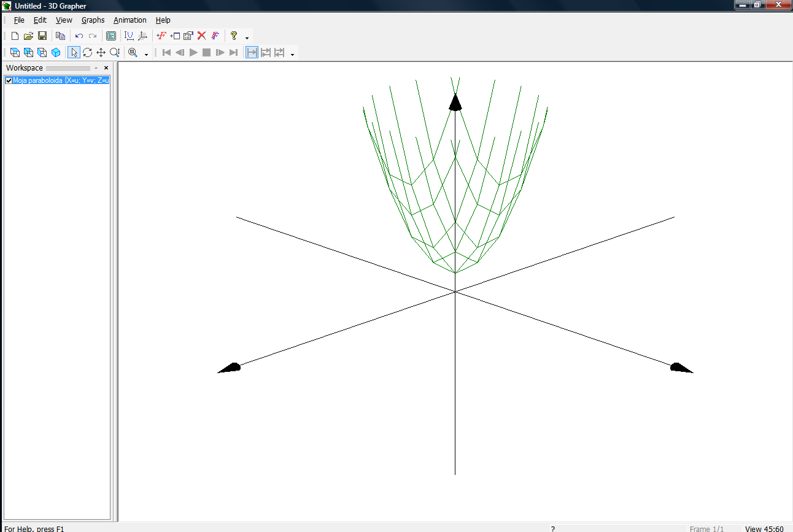Minimize the 3D Grapher window
793x532 pixels.
[743, 4]
